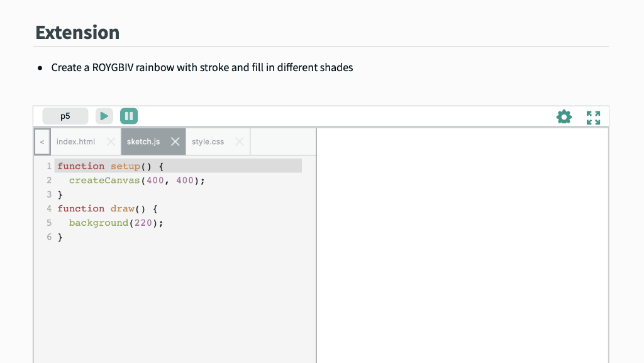Run the p5 sketch with the play icon

tap(104, 116)
